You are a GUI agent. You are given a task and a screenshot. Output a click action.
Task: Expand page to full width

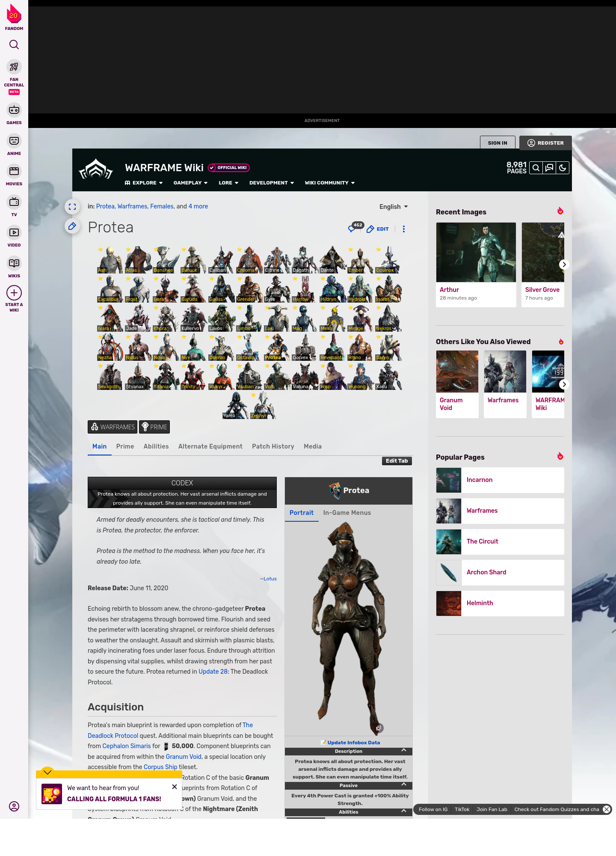[72, 207]
